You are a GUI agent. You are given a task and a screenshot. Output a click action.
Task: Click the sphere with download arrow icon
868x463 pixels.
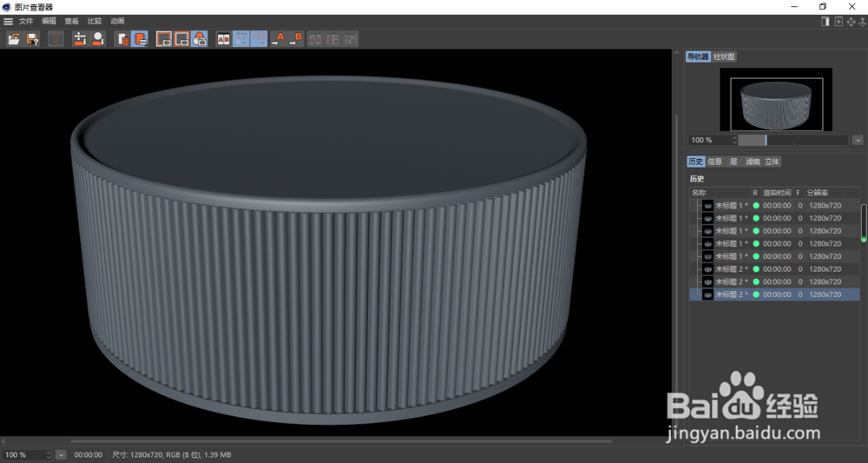99,39
